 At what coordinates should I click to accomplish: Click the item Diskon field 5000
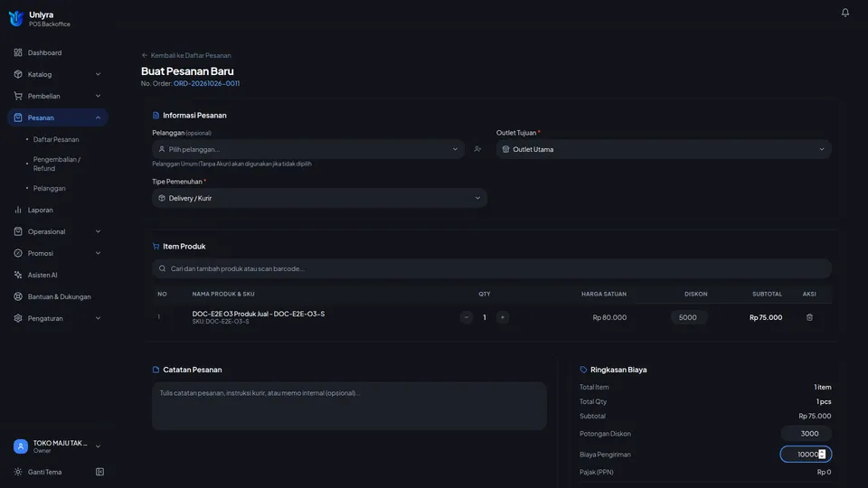pos(688,317)
